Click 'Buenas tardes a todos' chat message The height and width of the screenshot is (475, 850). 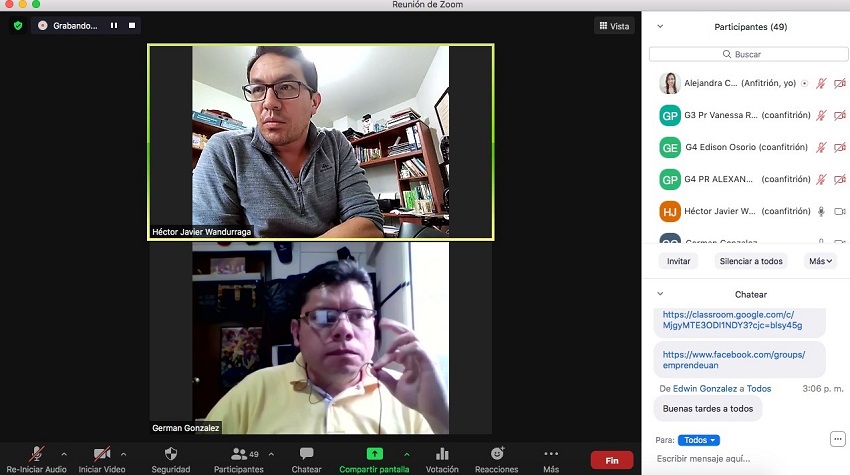tap(707, 409)
